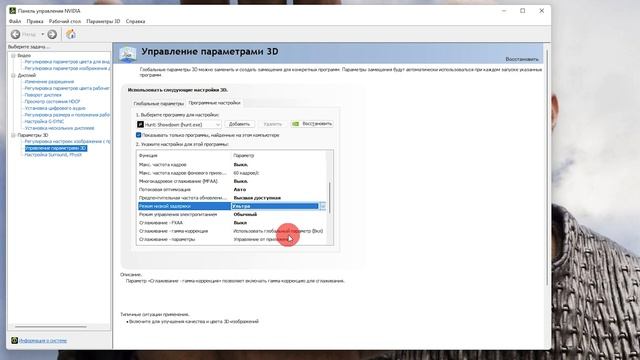Screen dimensions: 640x360
Task: Select 'Потоковая оптимизация' setting row
Action: [232, 189]
